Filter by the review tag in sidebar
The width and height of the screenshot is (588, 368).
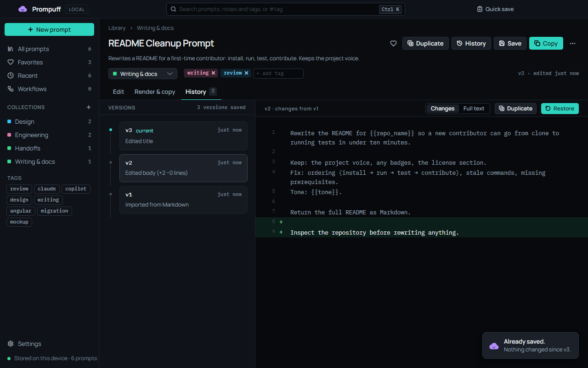click(19, 189)
